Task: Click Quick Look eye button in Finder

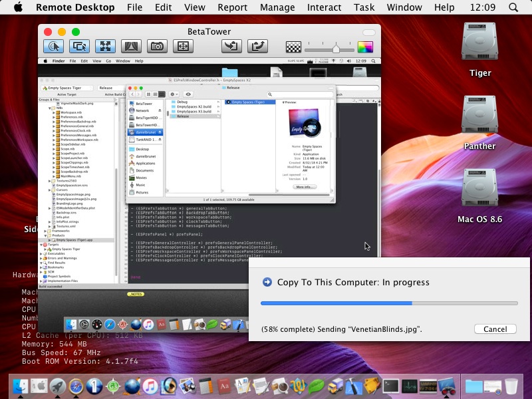Action: click(188, 94)
